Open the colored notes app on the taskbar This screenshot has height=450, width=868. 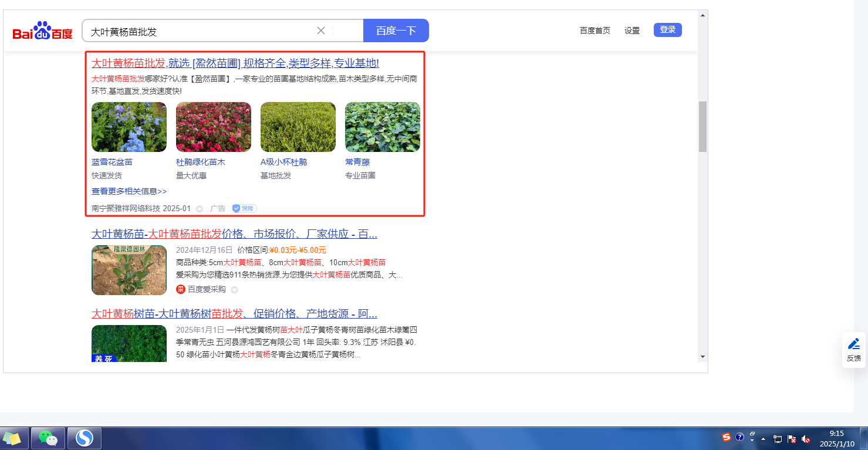pyautogui.click(x=13, y=438)
